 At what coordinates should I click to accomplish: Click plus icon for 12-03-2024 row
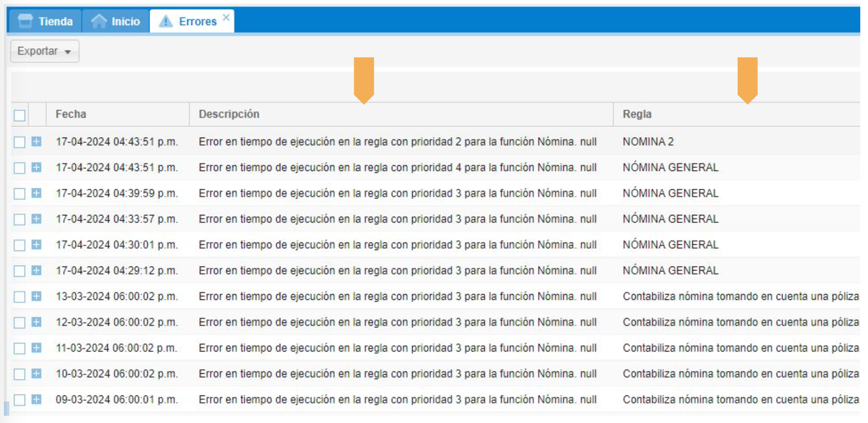pos(36,322)
